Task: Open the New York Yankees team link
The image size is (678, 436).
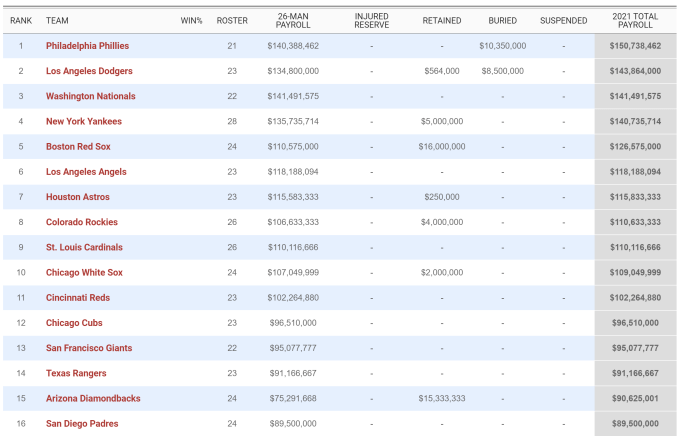Action: pyautogui.click(x=84, y=122)
